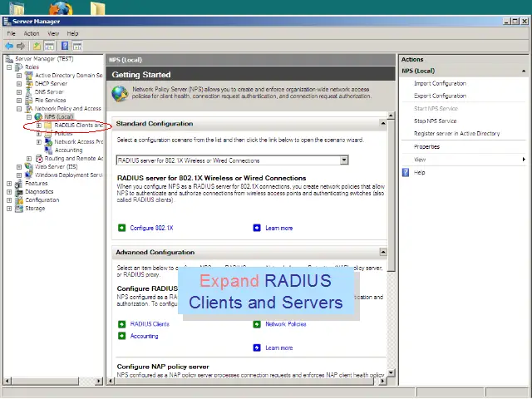Expand RADIUS Clients and Servers node
The image size is (532, 399).
pos(39,126)
